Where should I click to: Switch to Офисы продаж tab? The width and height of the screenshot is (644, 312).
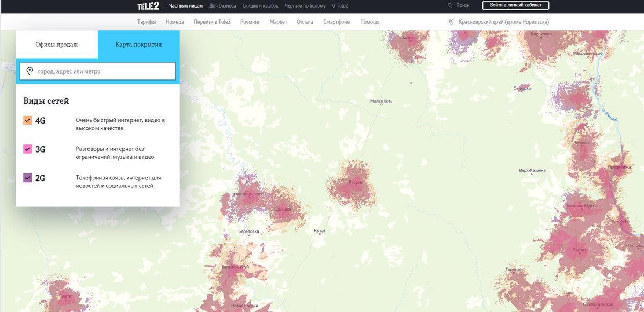pos(57,45)
